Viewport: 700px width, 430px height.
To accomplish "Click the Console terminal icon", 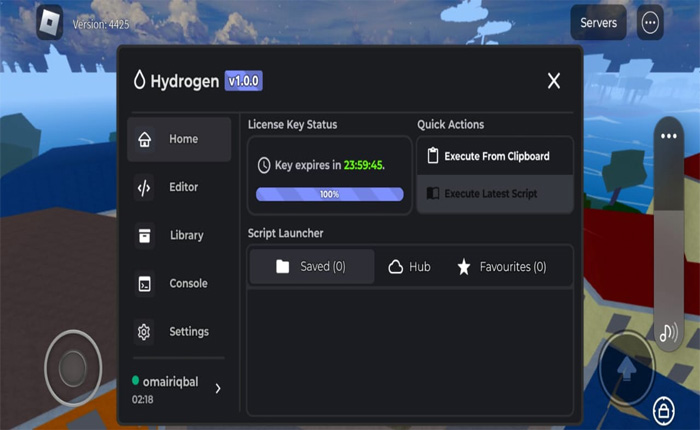I will pos(144,284).
